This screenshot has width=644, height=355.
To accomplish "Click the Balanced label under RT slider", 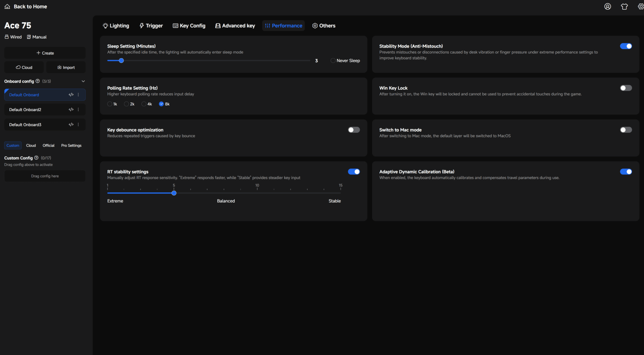I will click(226, 201).
